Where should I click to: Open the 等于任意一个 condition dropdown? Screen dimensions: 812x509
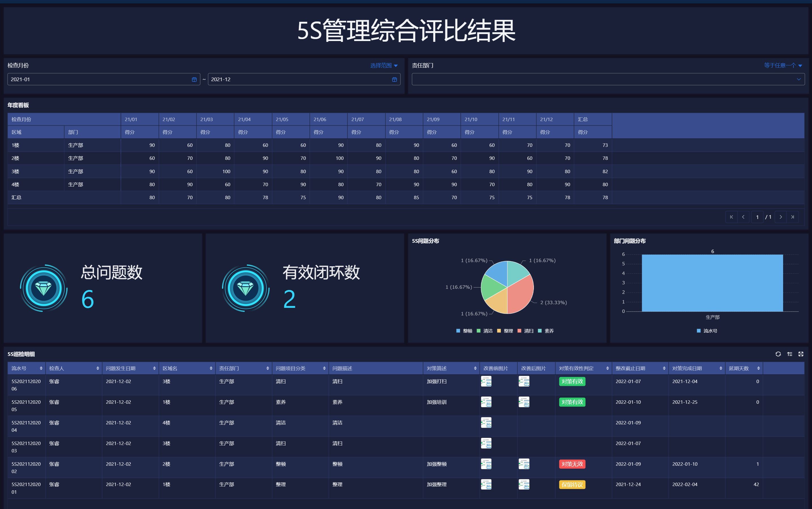pyautogui.click(x=783, y=65)
